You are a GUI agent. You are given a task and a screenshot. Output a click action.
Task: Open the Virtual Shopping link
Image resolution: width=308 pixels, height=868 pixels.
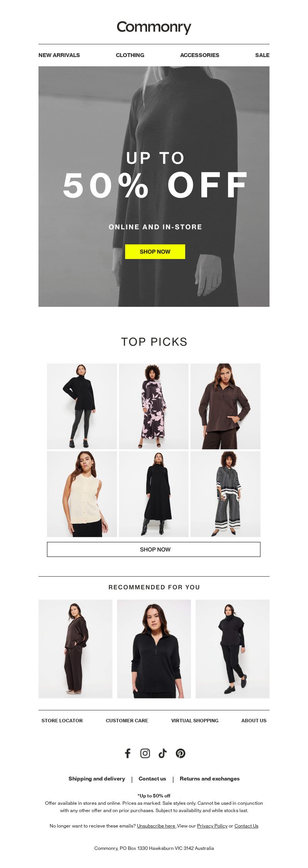[x=195, y=720]
